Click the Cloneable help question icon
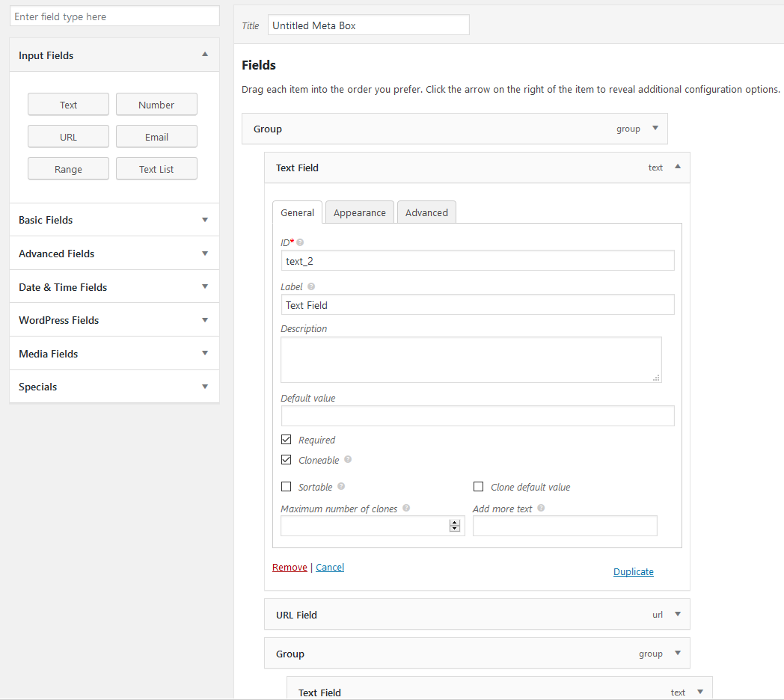This screenshot has width=784, height=700. pyautogui.click(x=348, y=460)
